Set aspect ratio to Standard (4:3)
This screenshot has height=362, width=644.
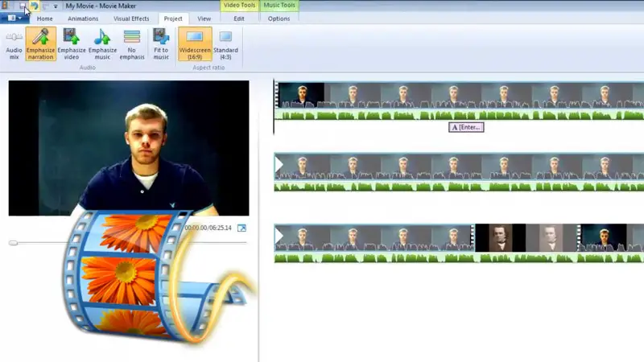[225, 44]
